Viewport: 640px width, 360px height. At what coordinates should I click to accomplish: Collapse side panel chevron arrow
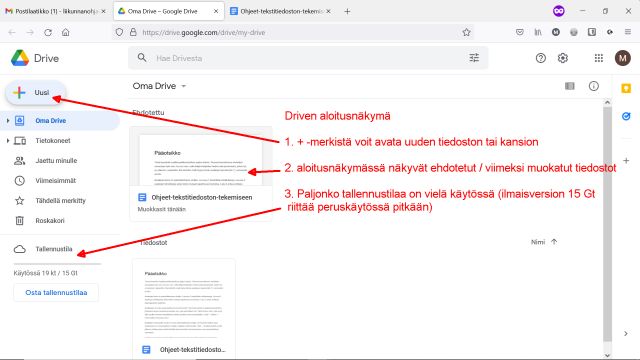click(x=626, y=334)
